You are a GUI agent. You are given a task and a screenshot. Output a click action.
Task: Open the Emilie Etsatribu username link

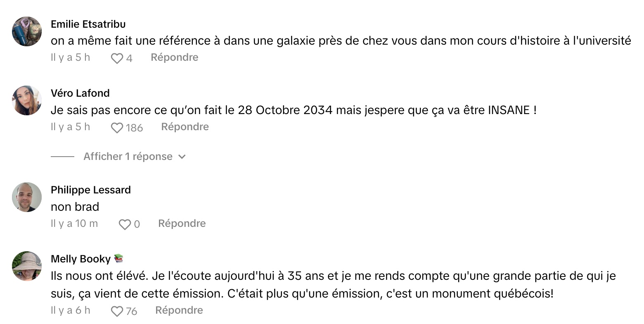click(88, 24)
